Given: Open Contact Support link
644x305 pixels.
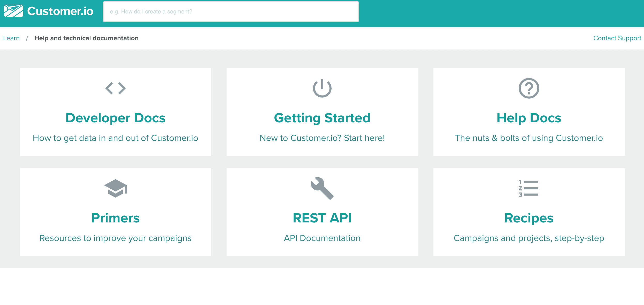Looking at the screenshot, I should coord(617,38).
